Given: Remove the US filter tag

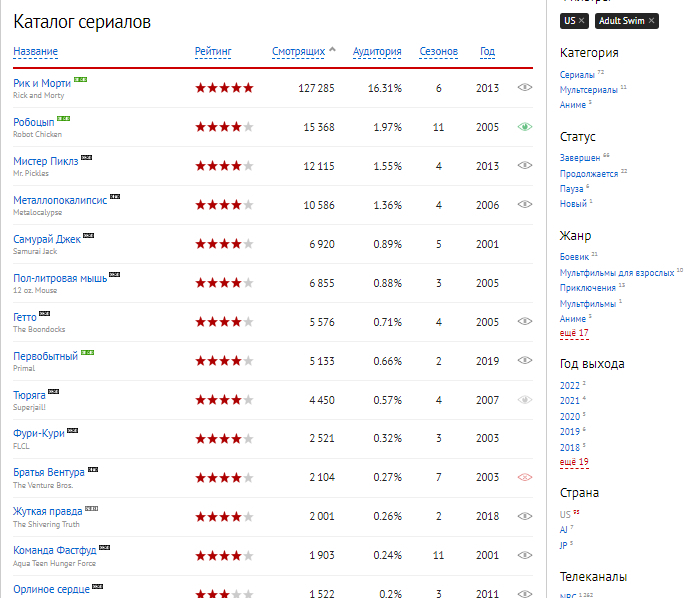Looking at the screenshot, I should (582, 21).
